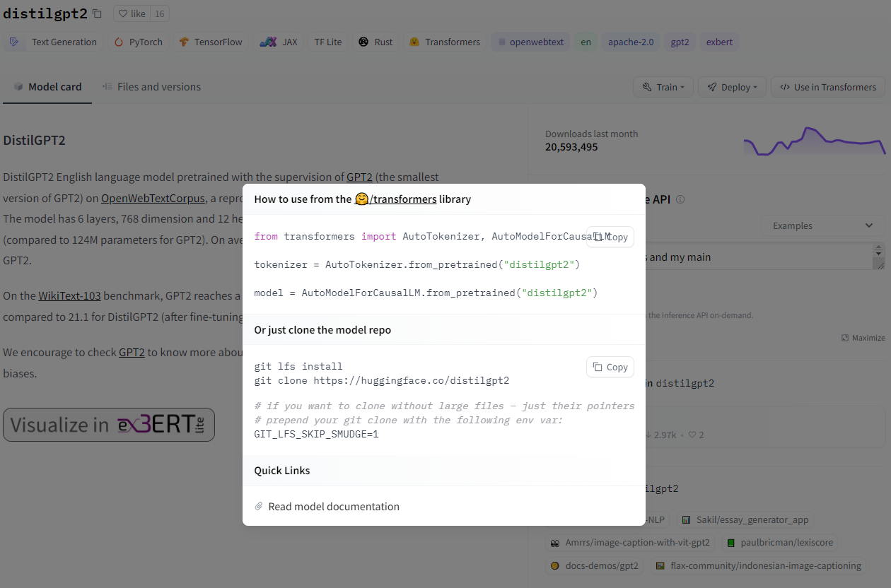The width and height of the screenshot is (891, 588).
Task: Open the Text Generation tag
Action: click(x=54, y=42)
